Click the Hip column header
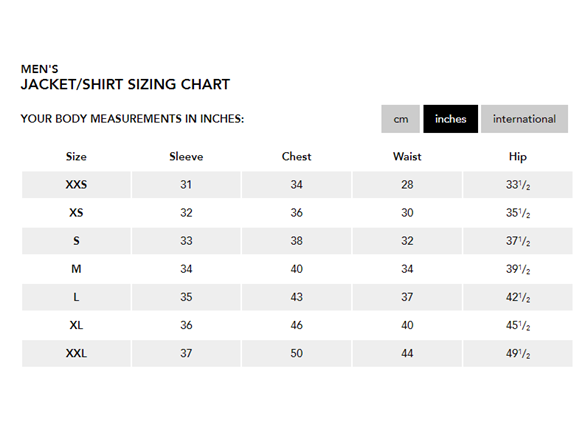This screenshot has width=588, height=441. click(518, 157)
